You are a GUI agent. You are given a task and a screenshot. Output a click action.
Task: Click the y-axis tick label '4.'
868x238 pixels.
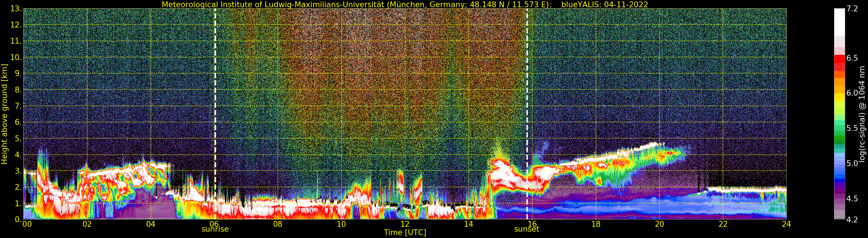pyautogui.click(x=18, y=155)
